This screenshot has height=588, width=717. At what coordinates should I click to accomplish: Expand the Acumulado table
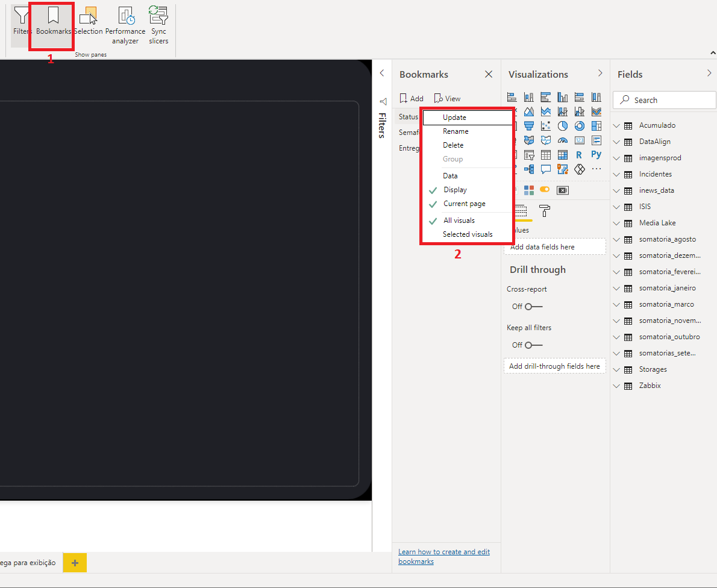[x=616, y=125]
